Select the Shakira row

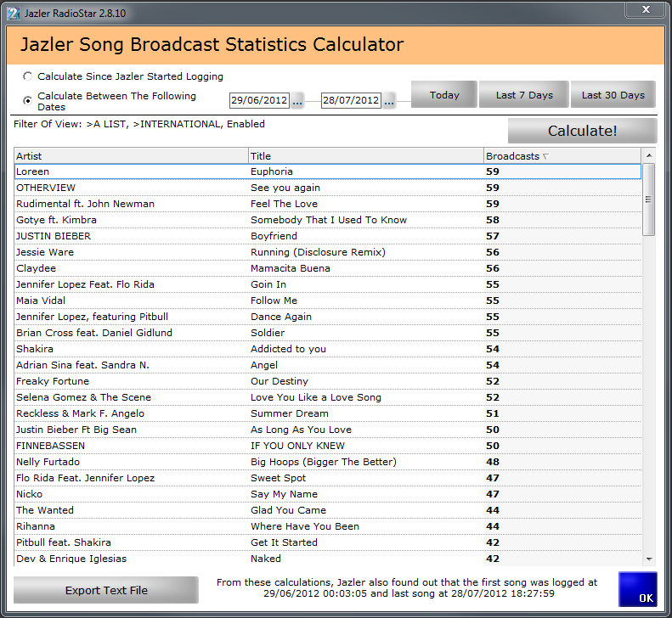click(328, 349)
